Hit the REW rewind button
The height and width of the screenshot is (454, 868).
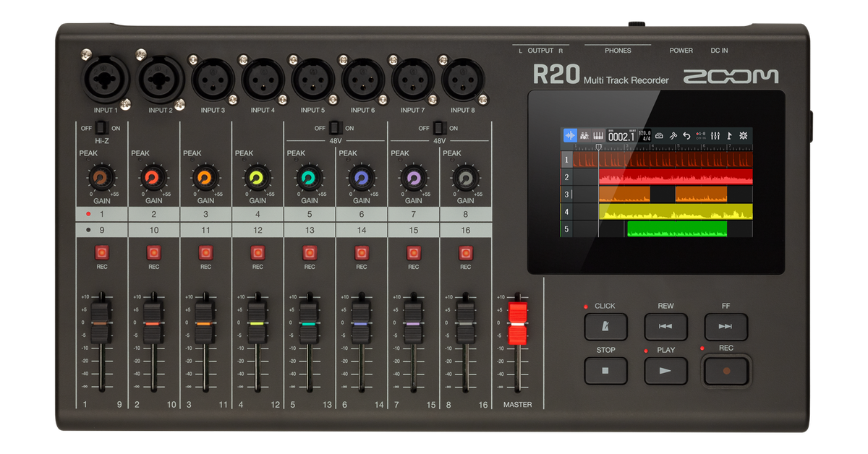pos(665,327)
